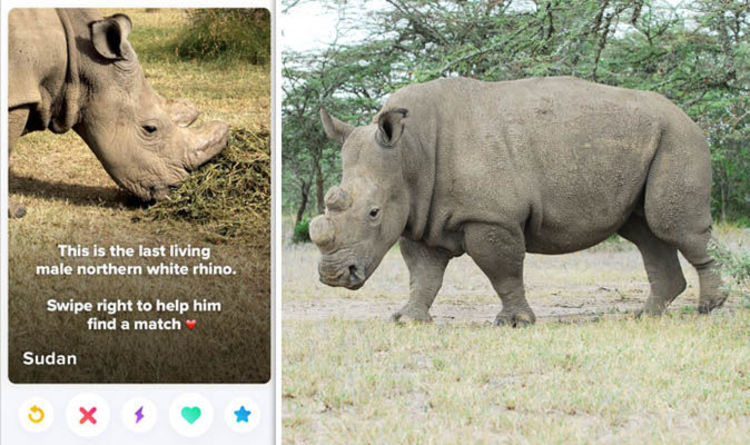The width and height of the screenshot is (750, 445).
Task: Click the rhino's ear in the card photo
Action: click(x=111, y=37)
